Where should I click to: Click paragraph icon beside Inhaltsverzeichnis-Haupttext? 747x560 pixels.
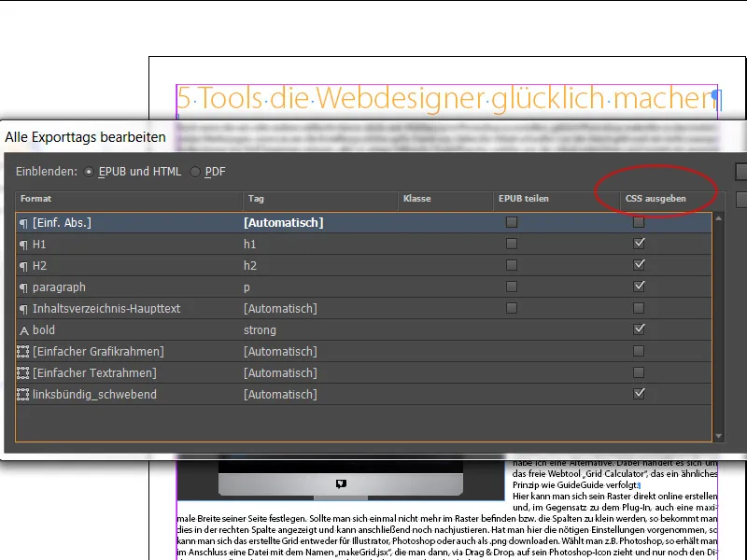(x=23, y=309)
